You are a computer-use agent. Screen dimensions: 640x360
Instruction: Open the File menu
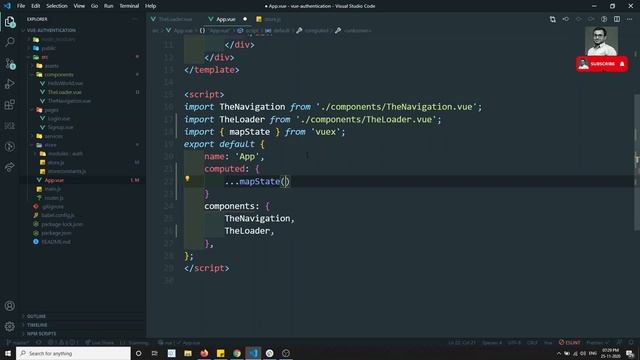(21, 6)
